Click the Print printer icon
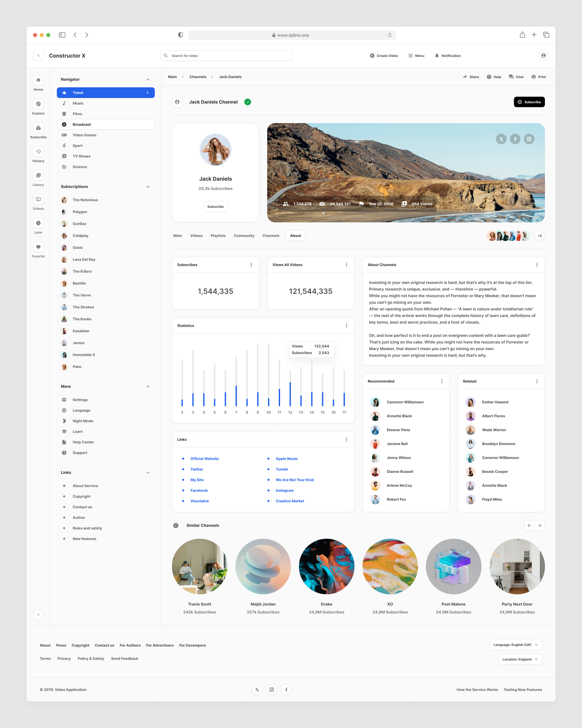This screenshot has height=728, width=582. 533,77
